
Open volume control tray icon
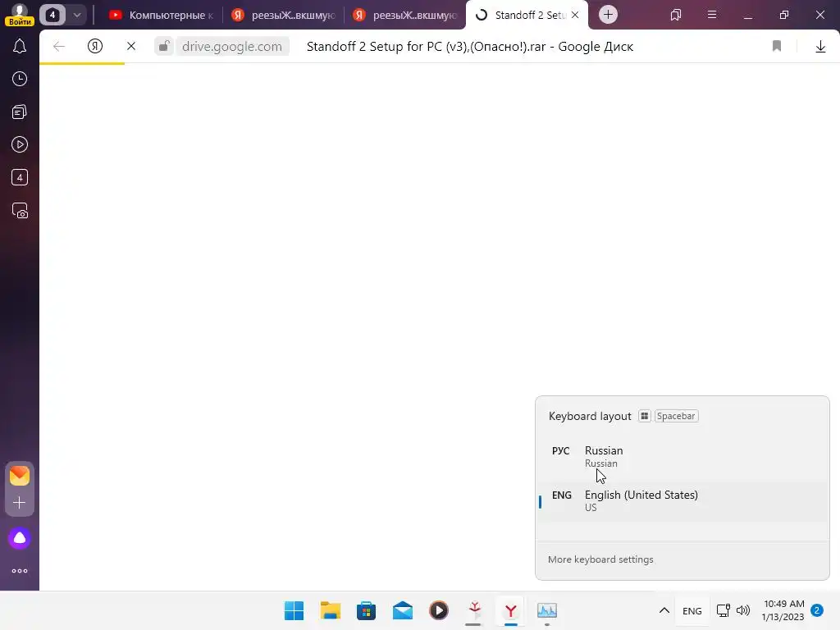pyautogui.click(x=743, y=610)
